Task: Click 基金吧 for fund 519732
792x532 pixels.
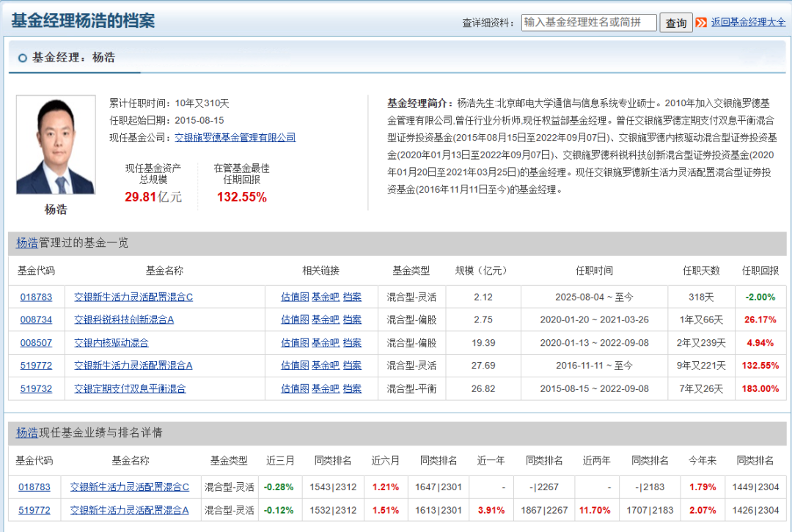Action: pos(326,388)
